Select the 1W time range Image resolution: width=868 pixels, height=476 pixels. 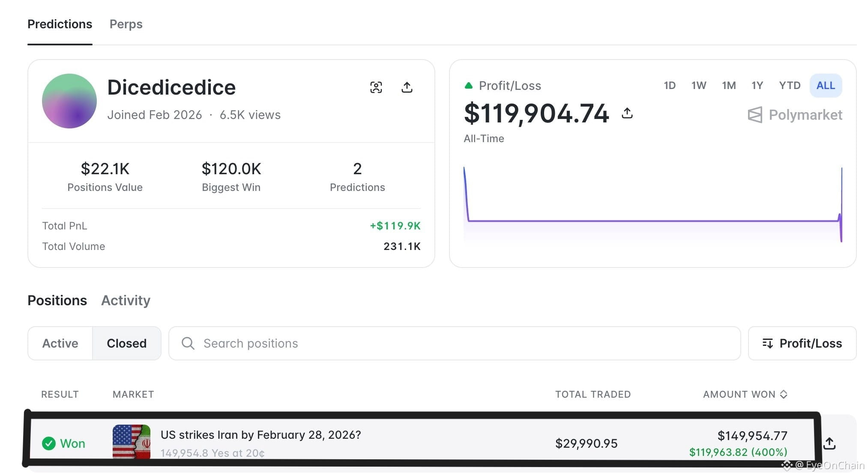pos(699,86)
